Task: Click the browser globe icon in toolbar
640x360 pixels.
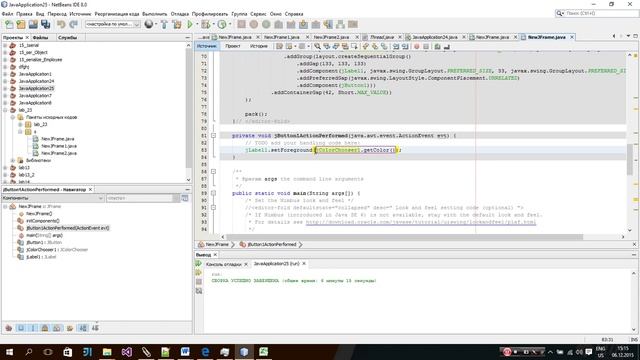Action: [x=149, y=24]
